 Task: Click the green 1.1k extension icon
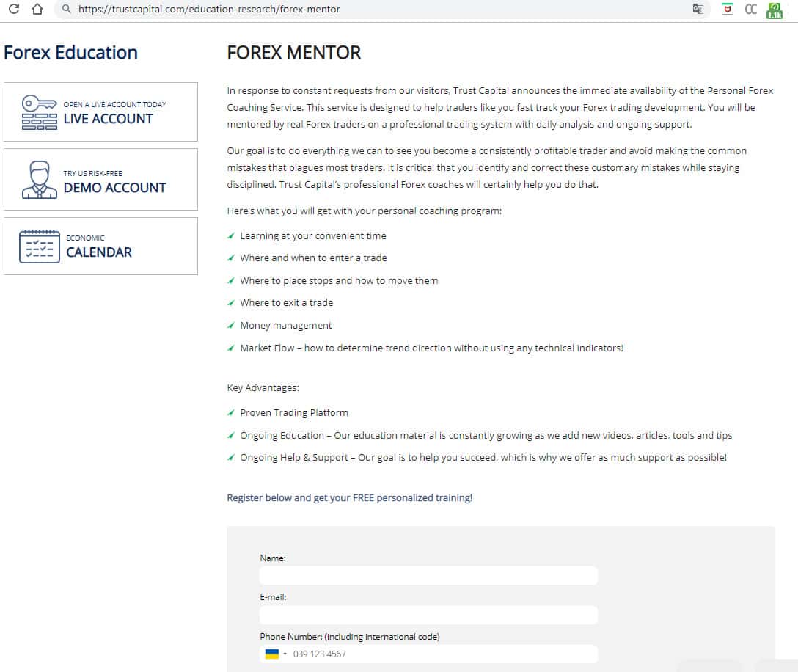point(775,10)
